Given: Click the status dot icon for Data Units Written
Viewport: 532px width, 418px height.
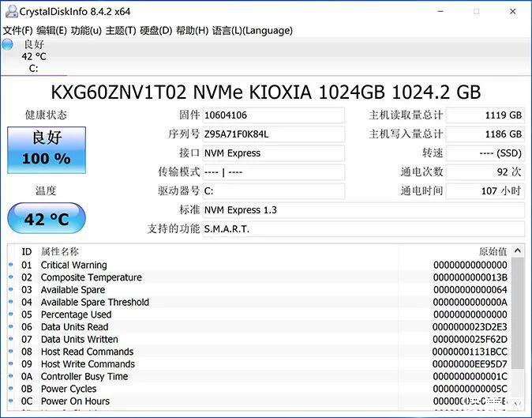Looking at the screenshot, I should [11, 339].
